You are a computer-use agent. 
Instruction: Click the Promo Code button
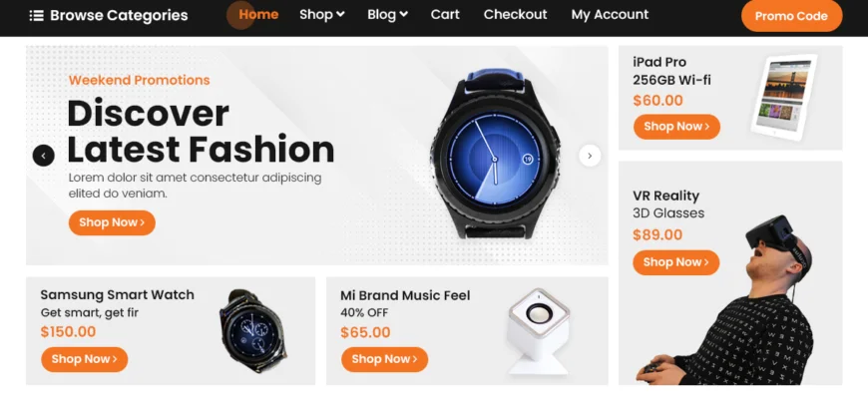coord(791,16)
